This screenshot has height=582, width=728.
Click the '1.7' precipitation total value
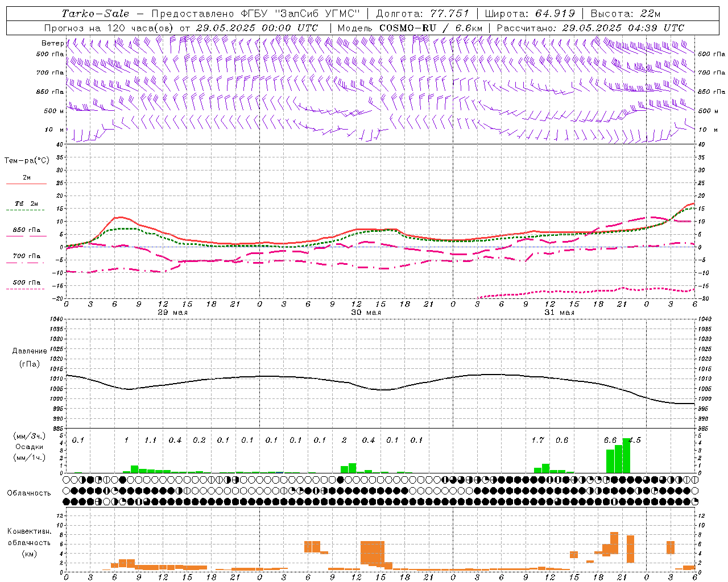[x=538, y=440]
